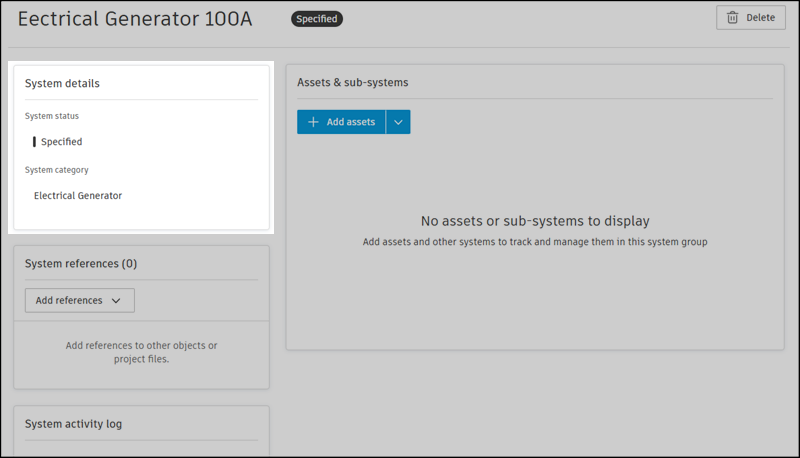Click 'Add assets and other systems' description
Image resolution: width=800 pixels, height=458 pixels.
[x=535, y=242]
